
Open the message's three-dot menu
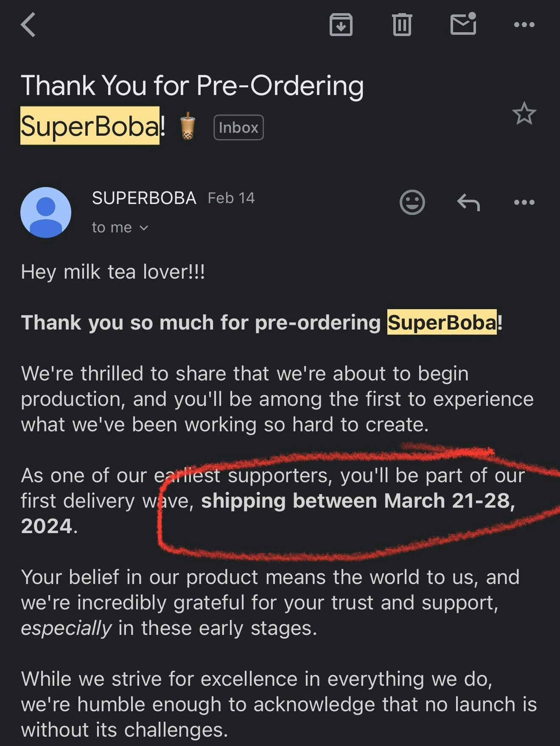(x=524, y=202)
